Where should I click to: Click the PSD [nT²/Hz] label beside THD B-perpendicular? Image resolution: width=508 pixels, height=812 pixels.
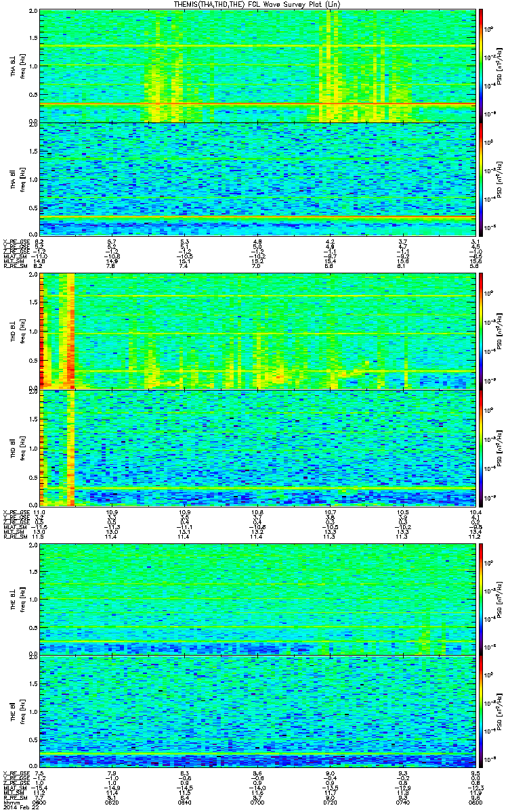coord(500,332)
